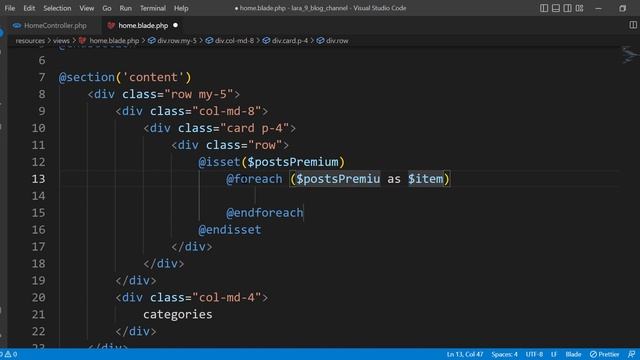Open the Edit menu
Screen dimensions: 640x360
coord(29,8)
